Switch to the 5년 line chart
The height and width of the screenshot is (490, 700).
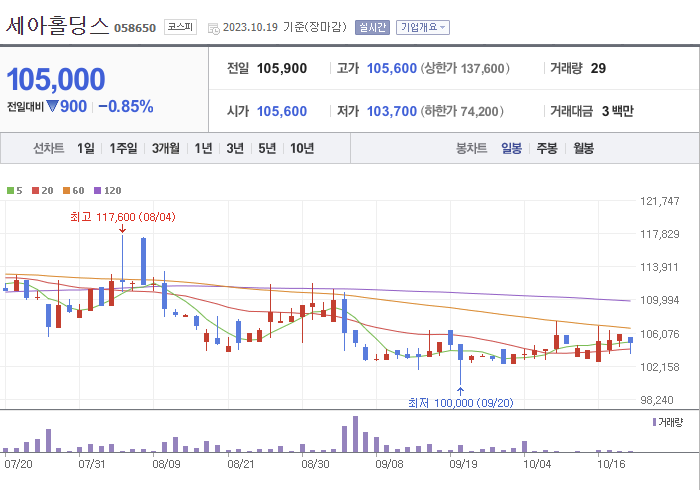[267, 148]
